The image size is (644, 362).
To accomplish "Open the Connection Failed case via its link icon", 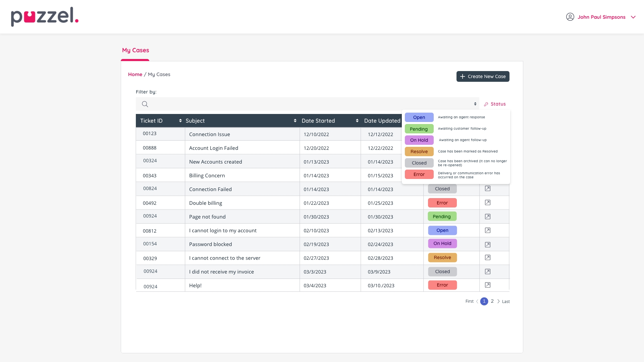I will point(488,189).
